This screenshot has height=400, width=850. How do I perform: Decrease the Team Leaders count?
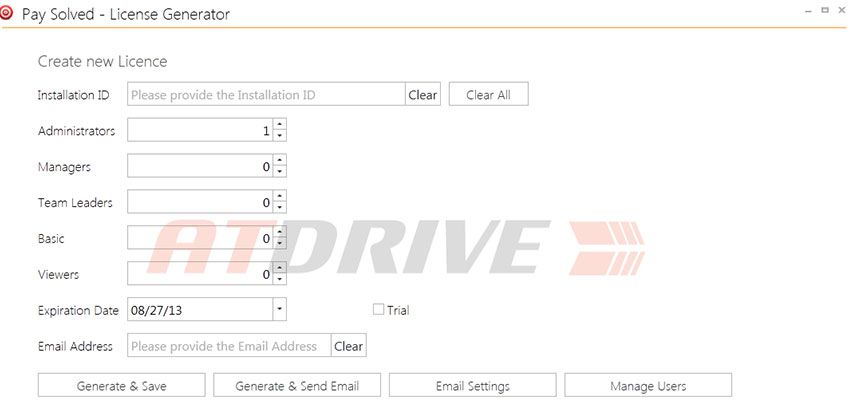click(x=280, y=208)
